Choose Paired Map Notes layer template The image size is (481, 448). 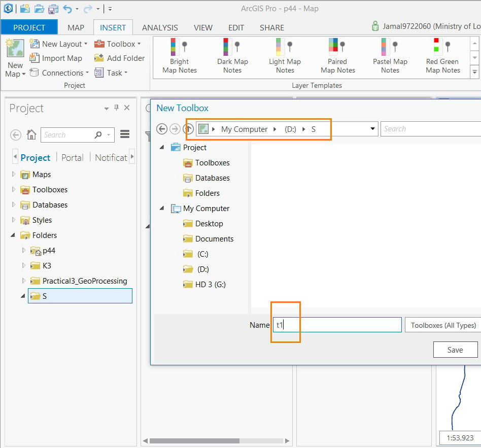tap(338, 56)
